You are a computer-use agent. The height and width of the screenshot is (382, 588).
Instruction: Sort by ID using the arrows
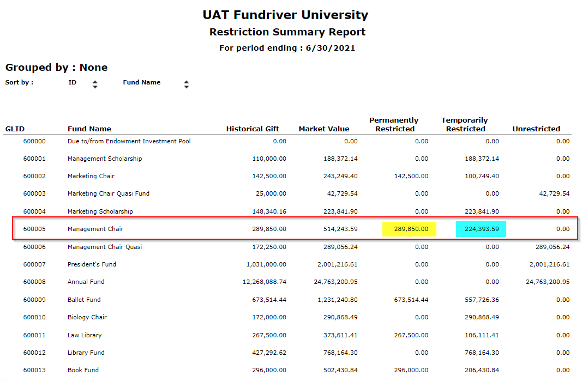tap(95, 84)
